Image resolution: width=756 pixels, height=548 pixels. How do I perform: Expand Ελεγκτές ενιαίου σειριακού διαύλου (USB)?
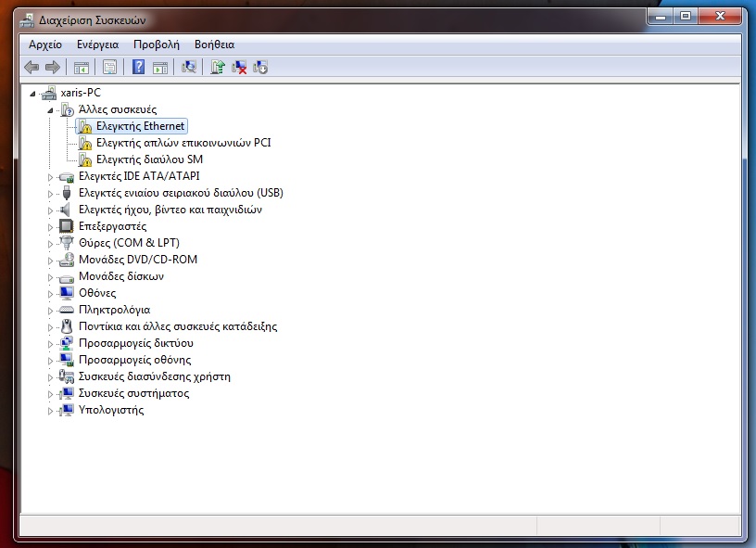coord(50,194)
